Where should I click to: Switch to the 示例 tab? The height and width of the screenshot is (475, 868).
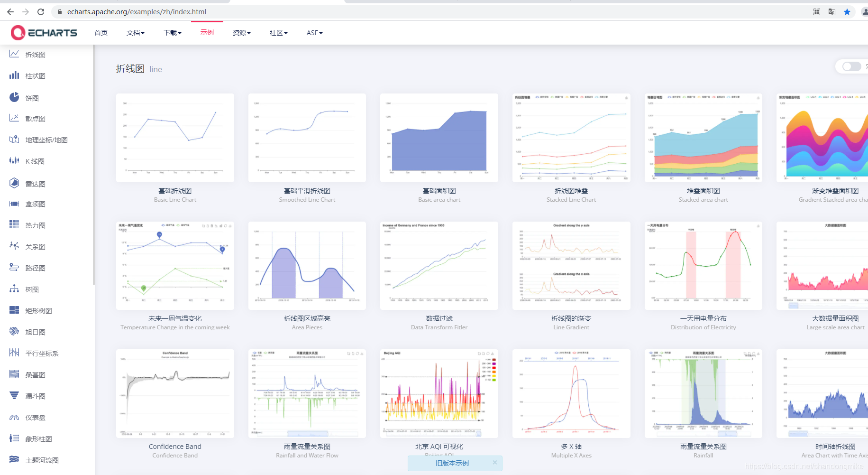pyautogui.click(x=207, y=32)
